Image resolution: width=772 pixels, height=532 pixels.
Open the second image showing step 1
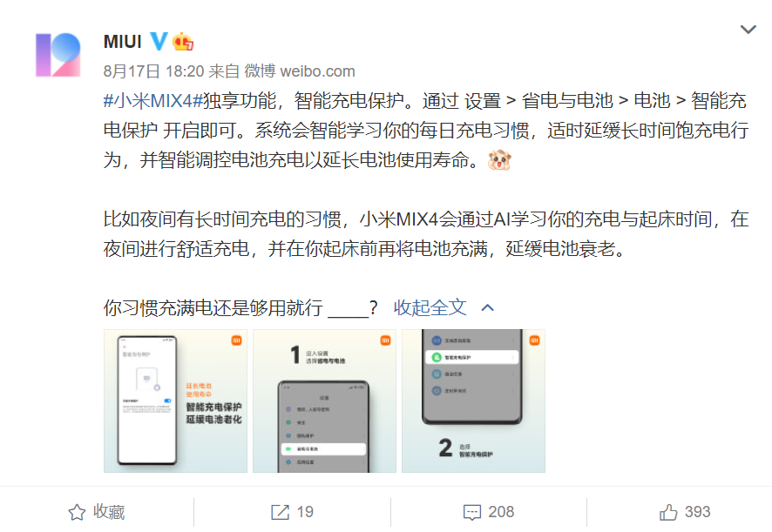[324, 401]
